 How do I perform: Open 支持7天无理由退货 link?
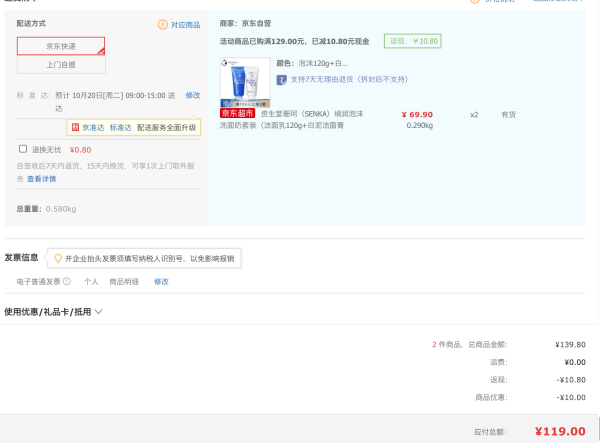pos(349,79)
